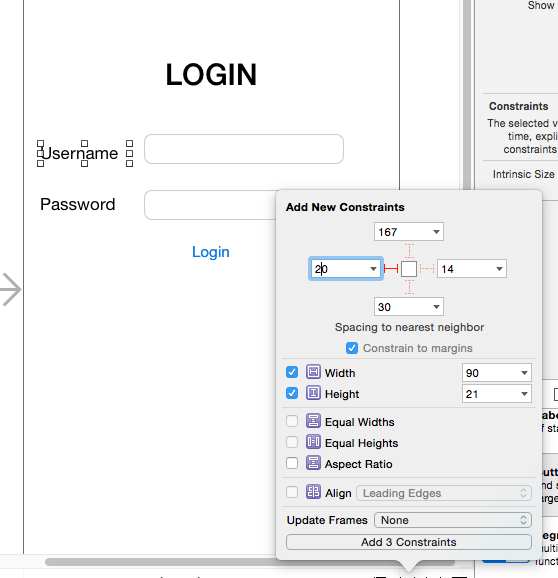
Task: Open the Update Frames None dropdown
Action: coord(453,520)
